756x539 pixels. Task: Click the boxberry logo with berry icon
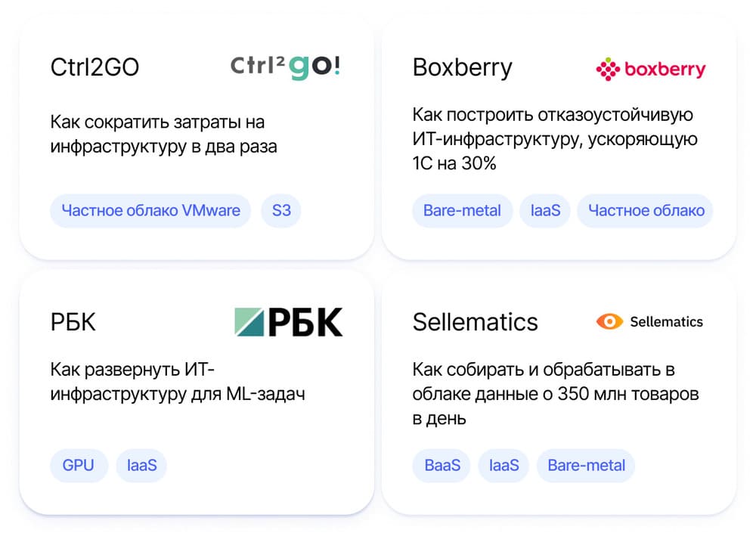[x=651, y=70]
